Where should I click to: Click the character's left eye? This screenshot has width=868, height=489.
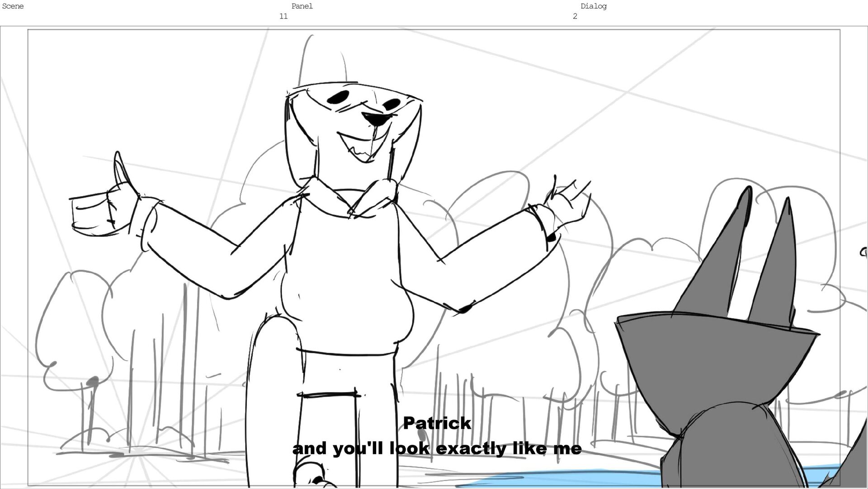(339, 97)
